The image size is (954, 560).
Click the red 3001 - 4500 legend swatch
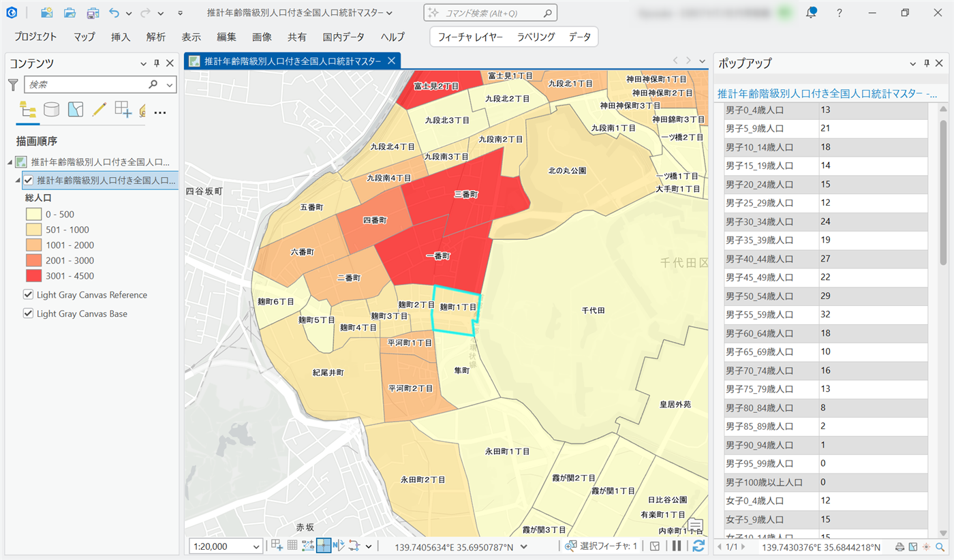33,276
